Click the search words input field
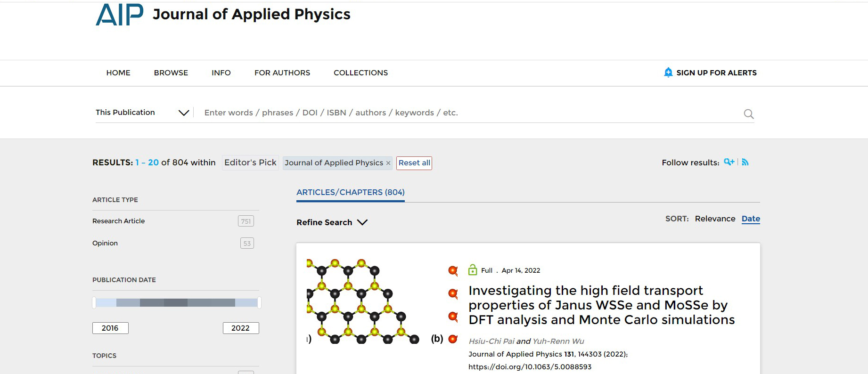The height and width of the screenshot is (374, 868). point(471,113)
